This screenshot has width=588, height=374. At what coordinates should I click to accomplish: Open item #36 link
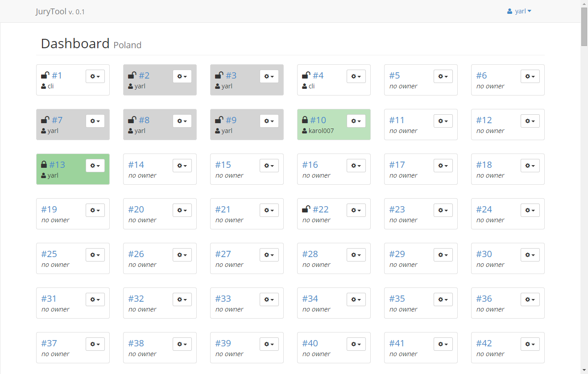484,299
